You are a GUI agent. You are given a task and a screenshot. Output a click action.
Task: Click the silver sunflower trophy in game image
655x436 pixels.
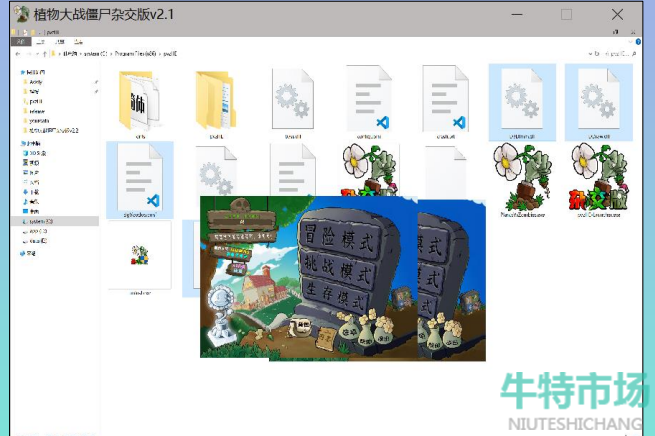pyautogui.click(x=219, y=314)
